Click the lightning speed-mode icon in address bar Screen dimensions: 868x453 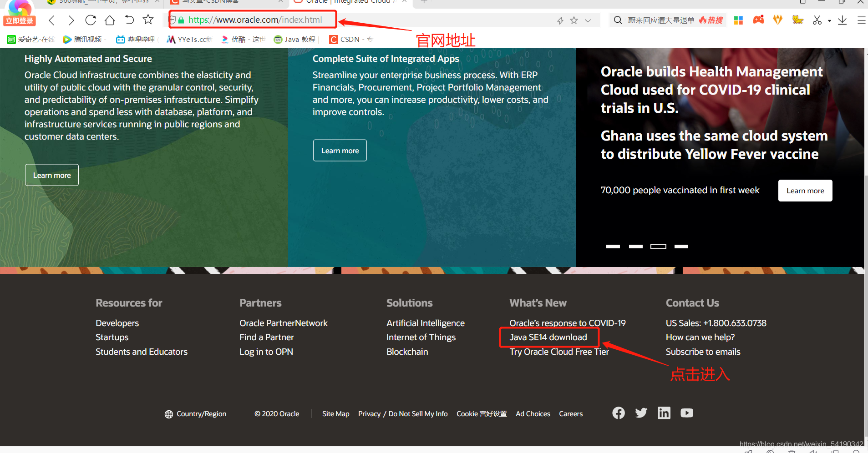(x=560, y=20)
